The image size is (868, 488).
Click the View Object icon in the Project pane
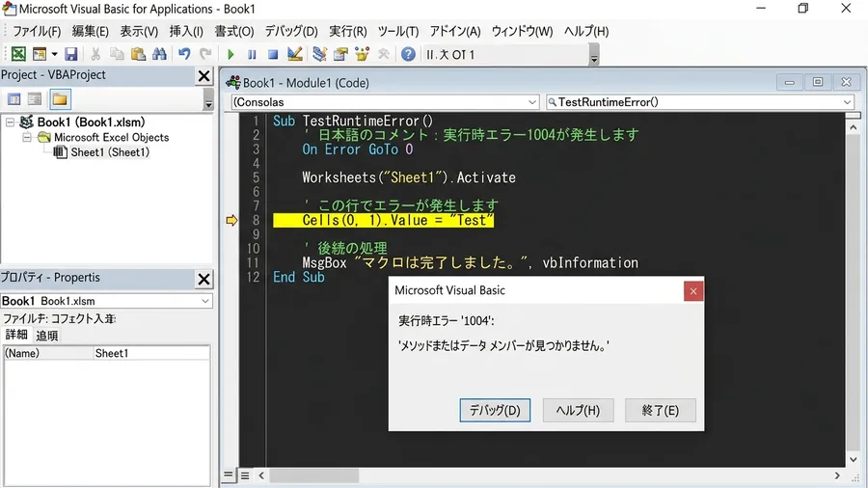click(x=35, y=99)
